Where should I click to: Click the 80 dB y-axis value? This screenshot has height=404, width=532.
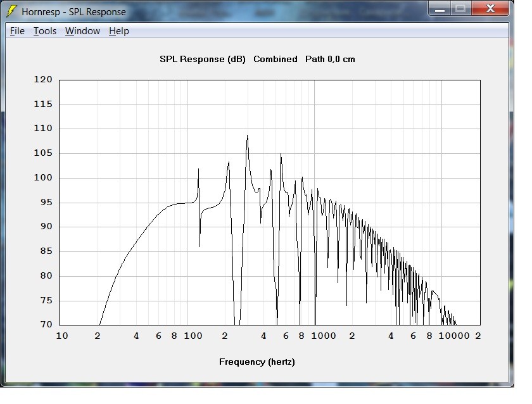[x=46, y=275]
